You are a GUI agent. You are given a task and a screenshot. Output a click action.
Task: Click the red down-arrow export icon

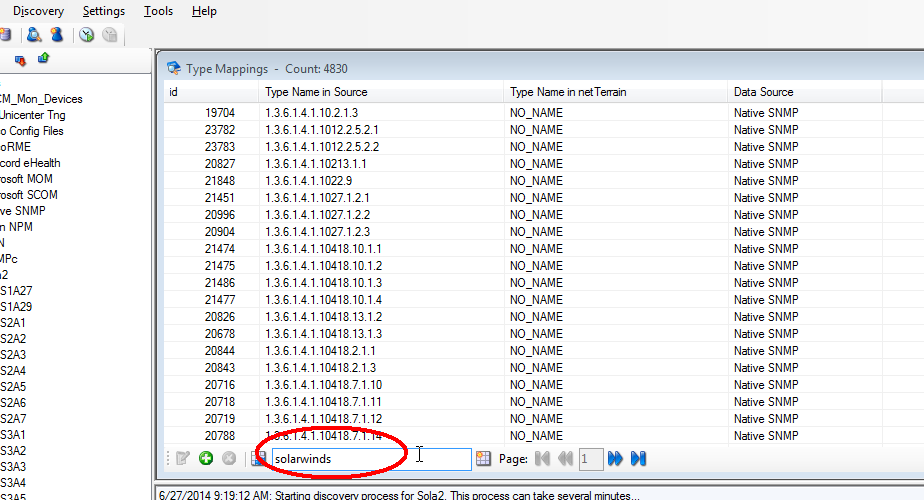click(20, 60)
